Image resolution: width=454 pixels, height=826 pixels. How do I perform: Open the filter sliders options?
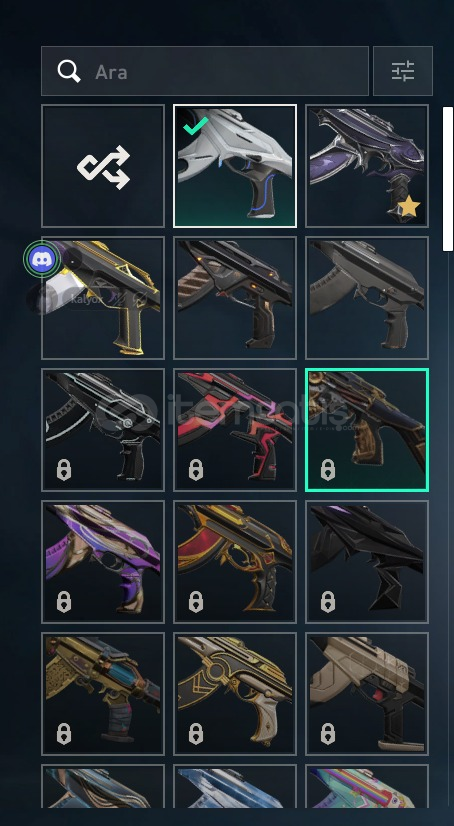click(403, 71)
